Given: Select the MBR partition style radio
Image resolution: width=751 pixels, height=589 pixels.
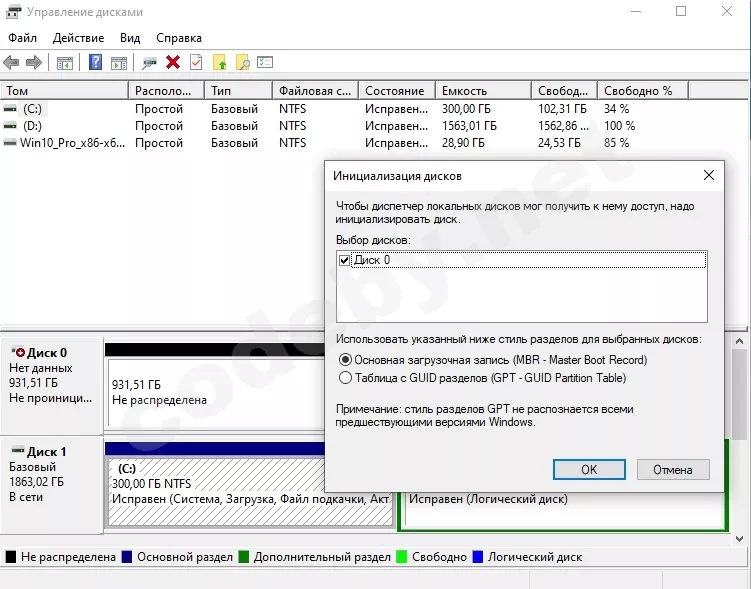Looking at the screenshot, I should coord(345,360).
